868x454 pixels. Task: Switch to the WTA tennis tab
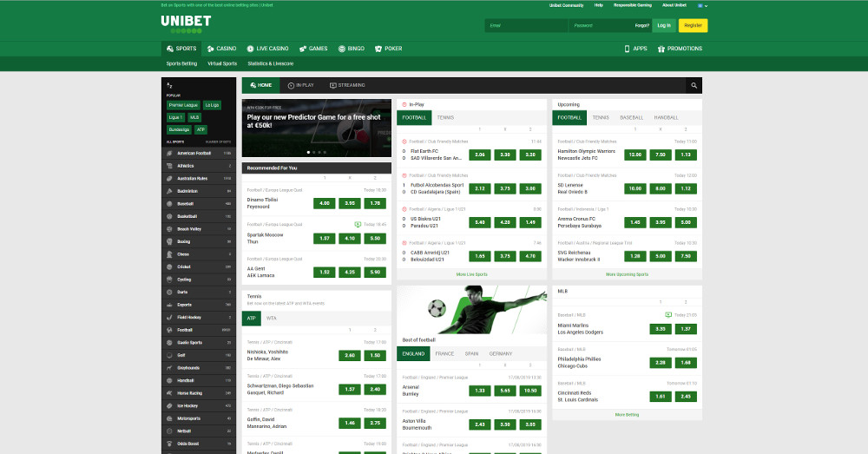click(271, 319)
